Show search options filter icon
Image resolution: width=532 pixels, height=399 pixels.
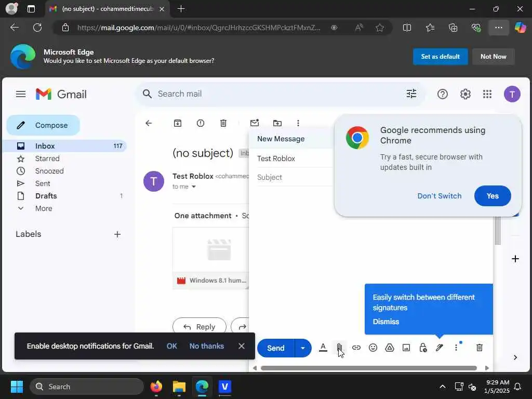click(411, 94)
